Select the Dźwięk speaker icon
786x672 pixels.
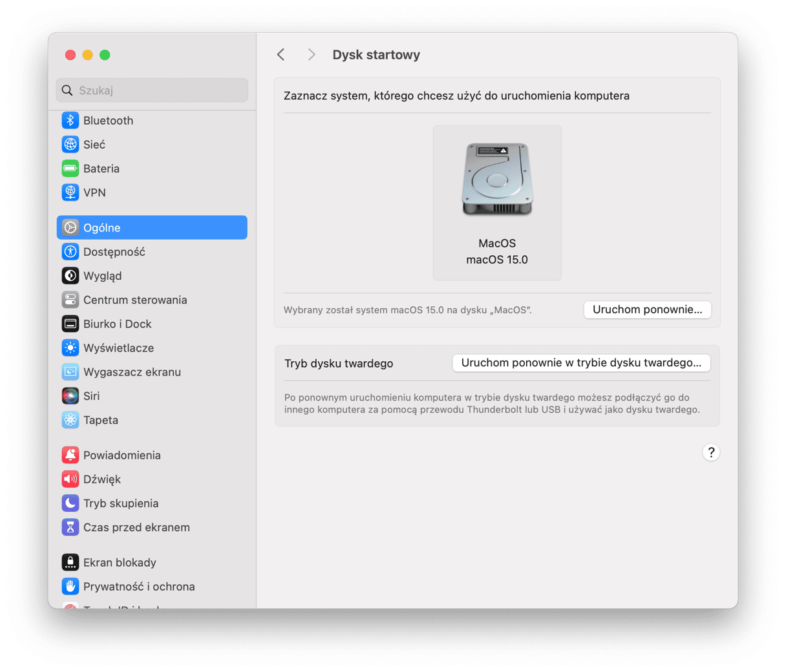click(x=70, y=479)
